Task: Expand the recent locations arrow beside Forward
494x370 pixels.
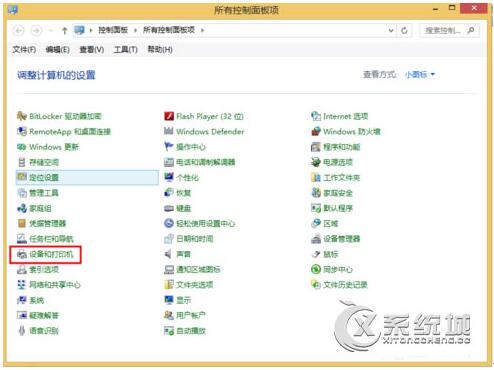Action: tap(51, 31)
